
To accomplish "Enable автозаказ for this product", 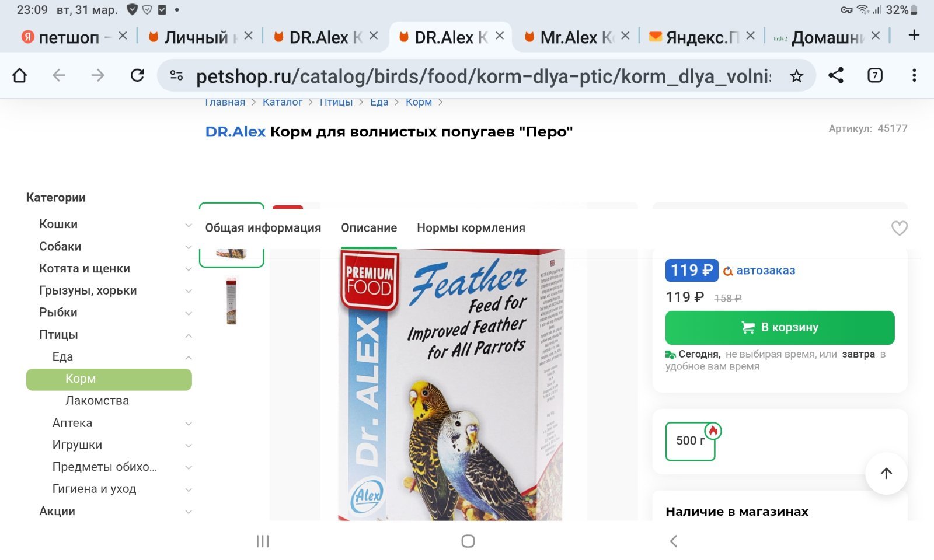I will 759,271.
